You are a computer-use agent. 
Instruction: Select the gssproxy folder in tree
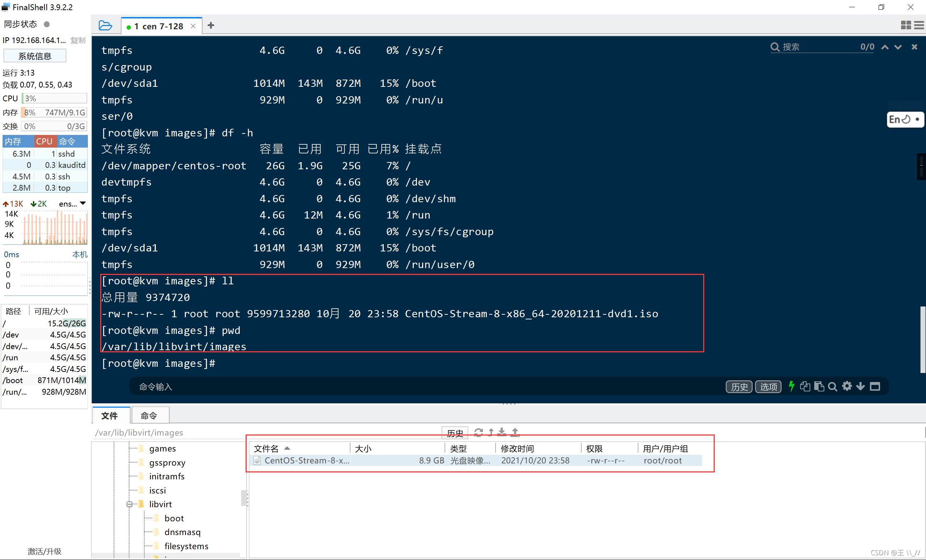pyautogui.click(x=167, y=462)
